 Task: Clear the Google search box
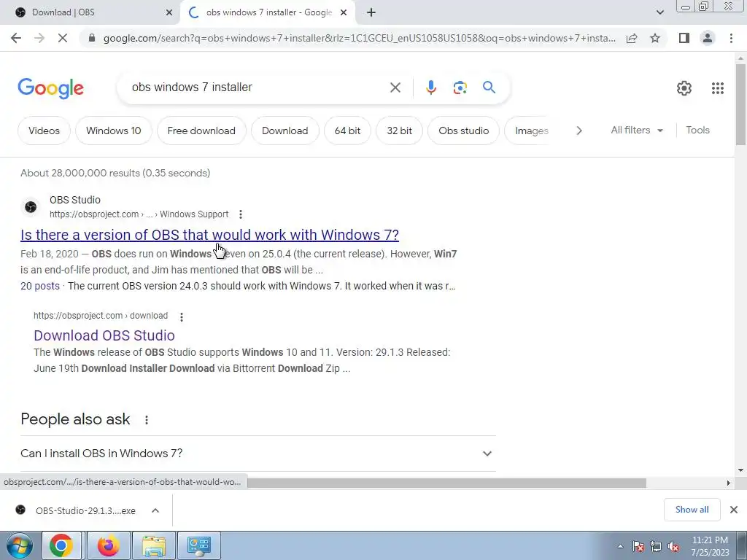tap(395, 87)
